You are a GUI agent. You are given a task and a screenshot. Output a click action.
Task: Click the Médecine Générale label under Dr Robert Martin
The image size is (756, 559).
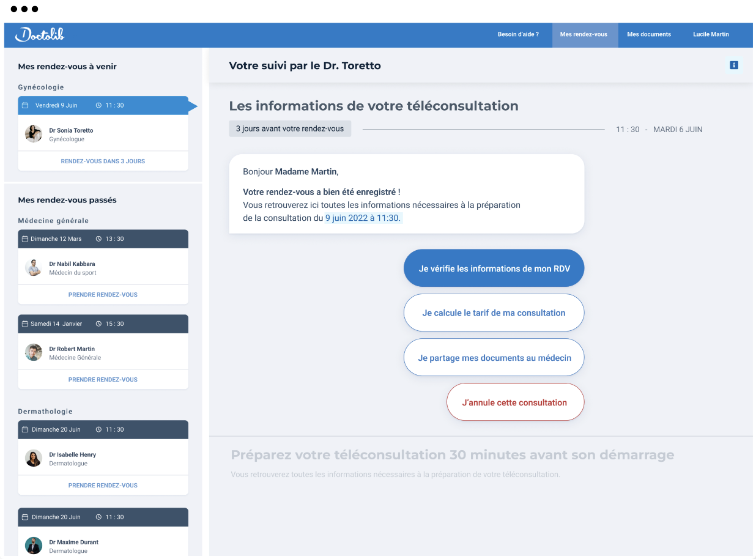click(75, 357)
